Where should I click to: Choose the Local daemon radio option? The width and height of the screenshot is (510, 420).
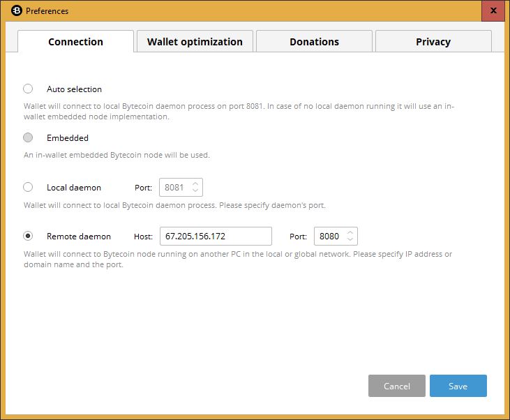pyautogui.click(x=28, y=187)
